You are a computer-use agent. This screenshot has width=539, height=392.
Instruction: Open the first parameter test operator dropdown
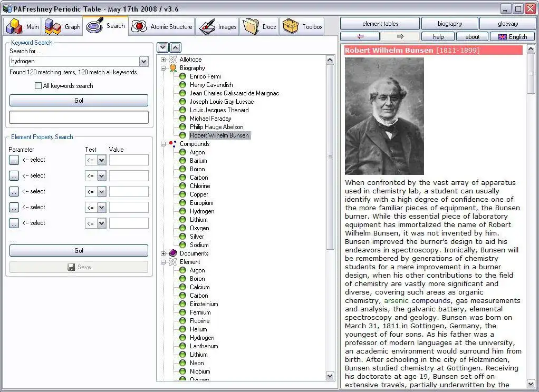101,160
